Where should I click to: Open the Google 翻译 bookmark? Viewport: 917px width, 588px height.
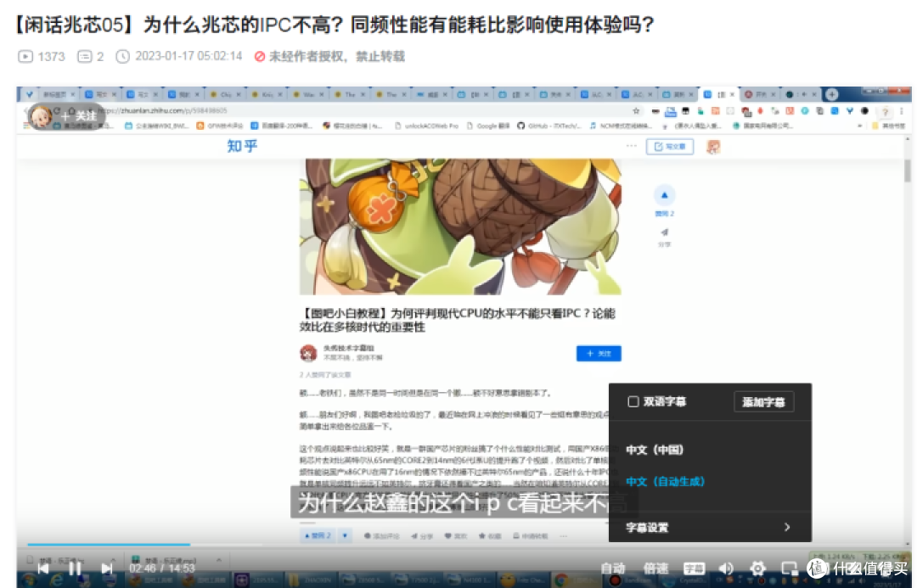point(487,126)
